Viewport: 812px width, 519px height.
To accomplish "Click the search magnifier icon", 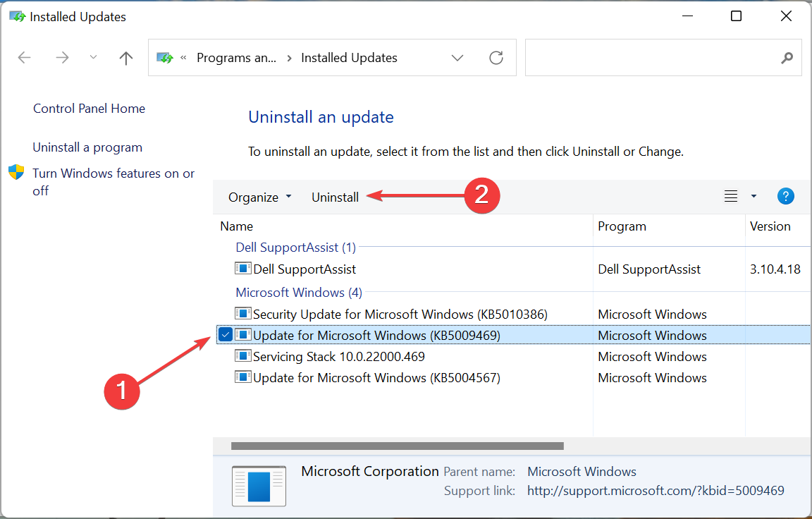I will point(787,58).
